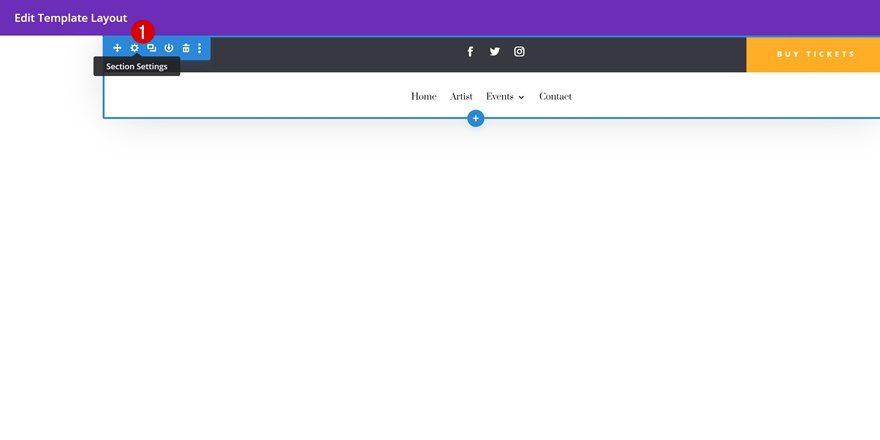
Task: Click the empty white canvas below the header
Action: (440, 290)
